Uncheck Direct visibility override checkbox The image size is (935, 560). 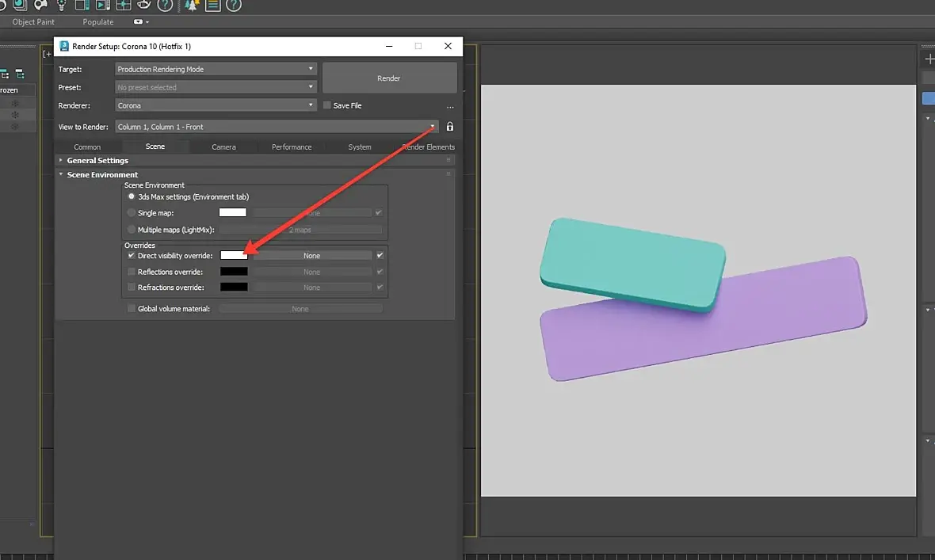[132, 256]
